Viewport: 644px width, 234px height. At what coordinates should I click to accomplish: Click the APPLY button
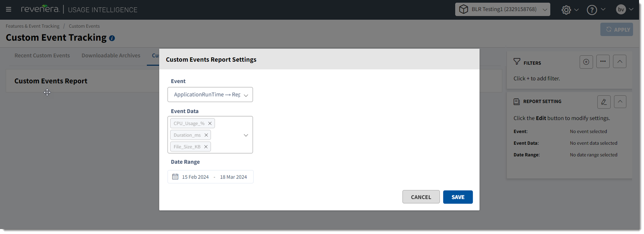tap(616, 30)
